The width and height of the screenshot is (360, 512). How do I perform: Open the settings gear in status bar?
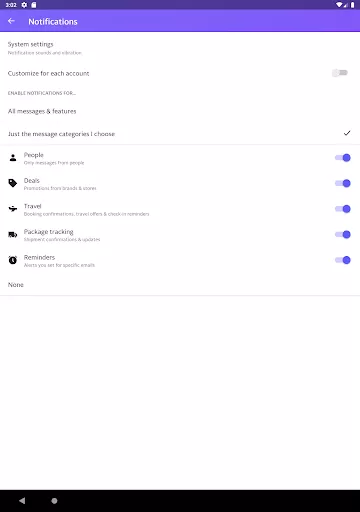coord(24,5)
